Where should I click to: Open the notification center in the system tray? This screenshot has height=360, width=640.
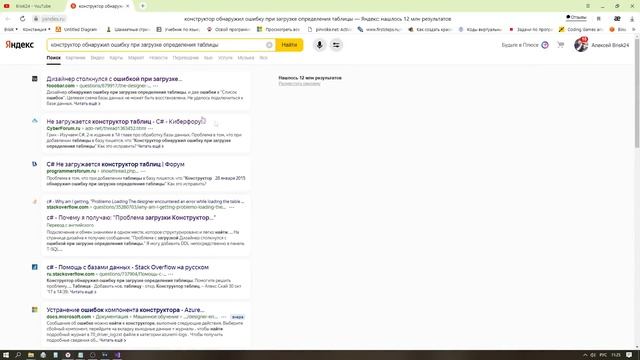point(629,355)
